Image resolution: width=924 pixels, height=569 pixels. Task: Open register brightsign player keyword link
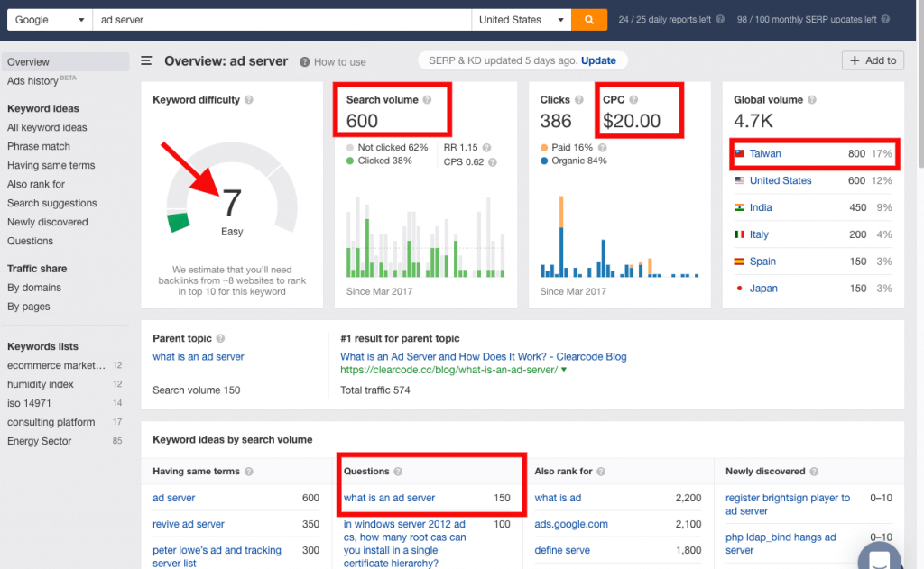788,504
